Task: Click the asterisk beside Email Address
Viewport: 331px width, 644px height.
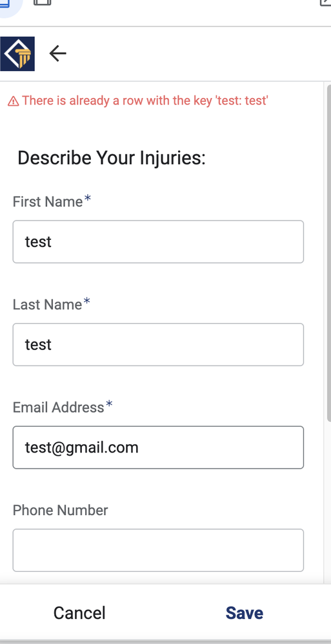Action: click(x=109, y=405)
